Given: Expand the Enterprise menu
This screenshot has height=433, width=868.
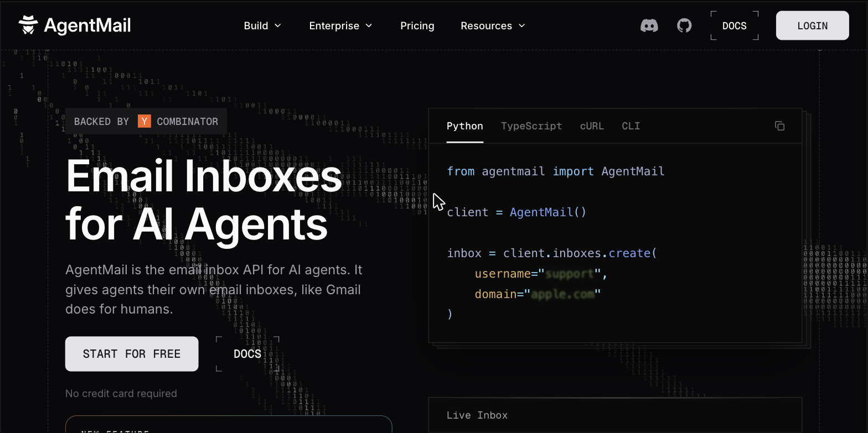Looking at the screenshot, I should [340, 26].
